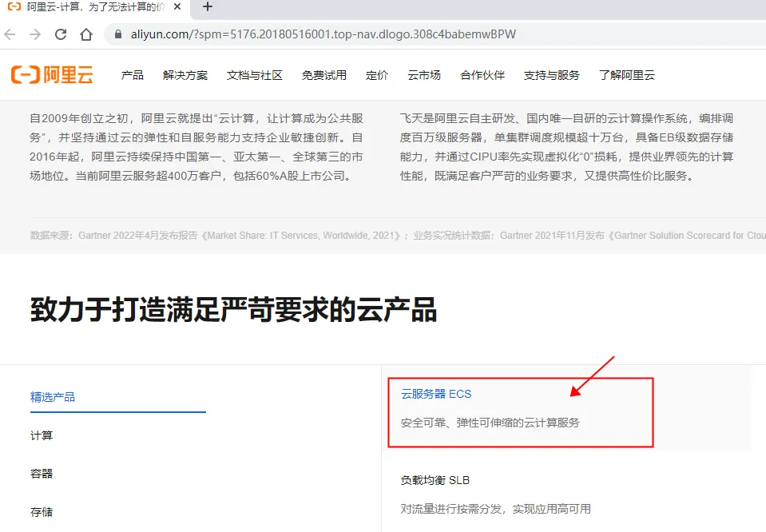Go to browser home icon
Screen dimensions: 766x532
point(86,34)
